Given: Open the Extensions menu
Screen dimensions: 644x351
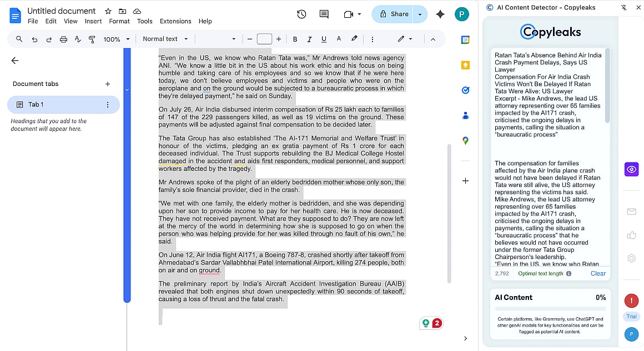Looking at the screenshot, I should click(x=175, y=21).
